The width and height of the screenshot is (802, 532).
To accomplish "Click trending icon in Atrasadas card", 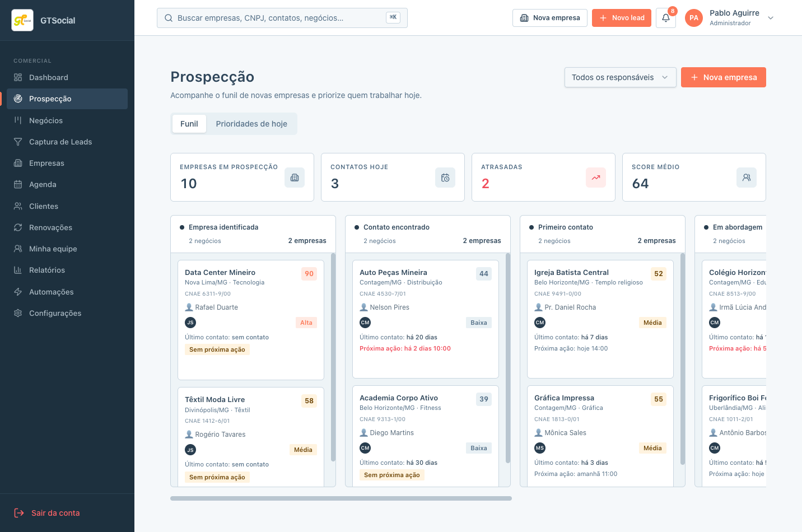I will pyautogui.click(x=596, y=178).
